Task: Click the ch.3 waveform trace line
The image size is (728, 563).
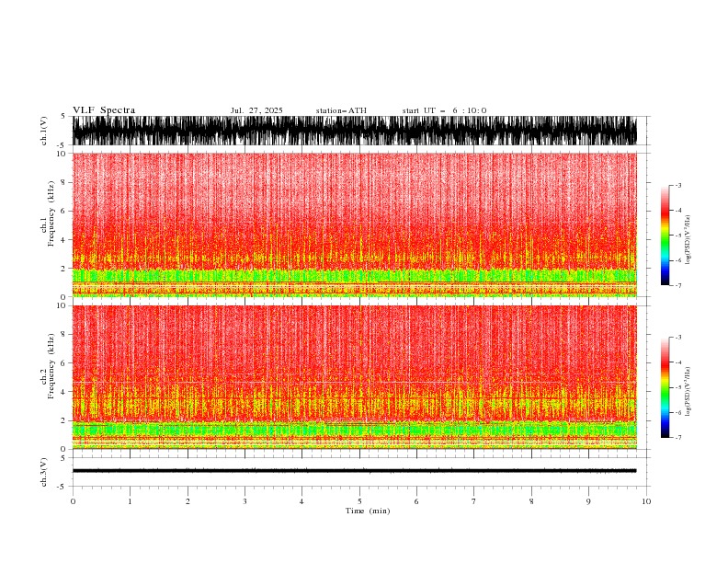Action: (x=354, y=471)
